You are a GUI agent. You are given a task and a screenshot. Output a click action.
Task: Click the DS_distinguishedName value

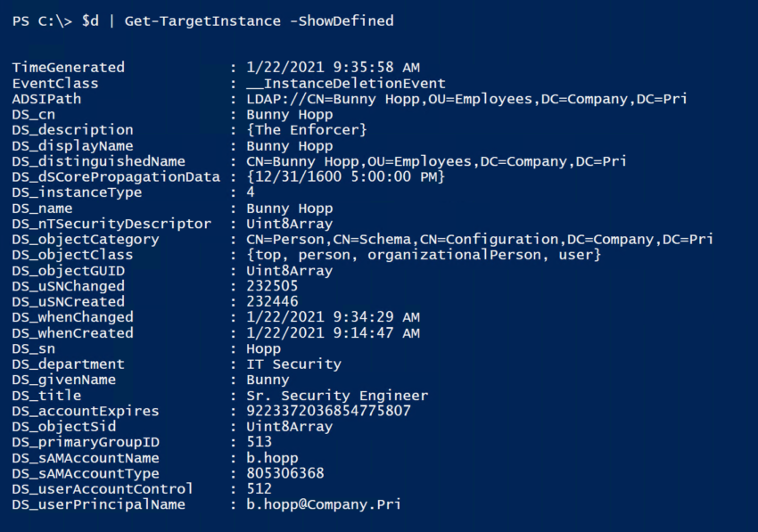436,161
